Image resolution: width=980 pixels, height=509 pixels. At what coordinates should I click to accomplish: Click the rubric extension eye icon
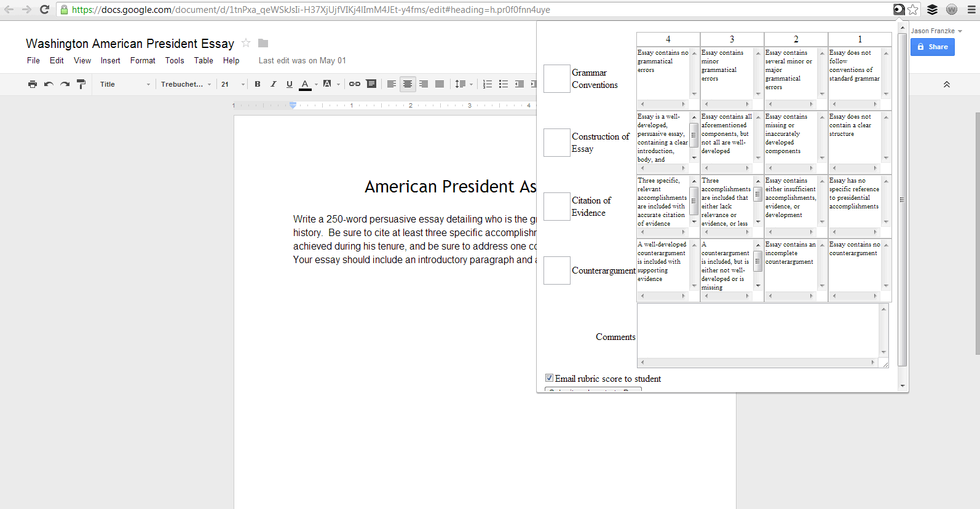click(x=899, y=9)
